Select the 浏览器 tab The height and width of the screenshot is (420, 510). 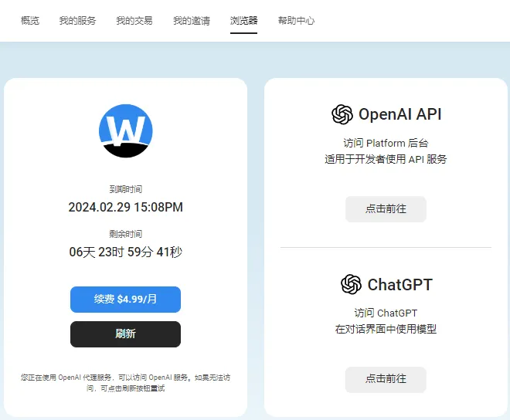click(x=243, y=21)
